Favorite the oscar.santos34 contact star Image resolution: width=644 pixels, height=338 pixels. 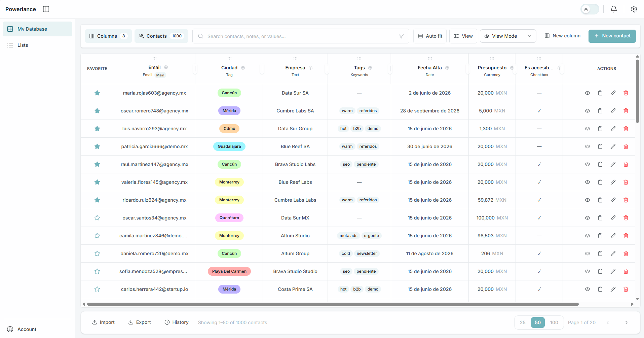click(x=97, y=218)
